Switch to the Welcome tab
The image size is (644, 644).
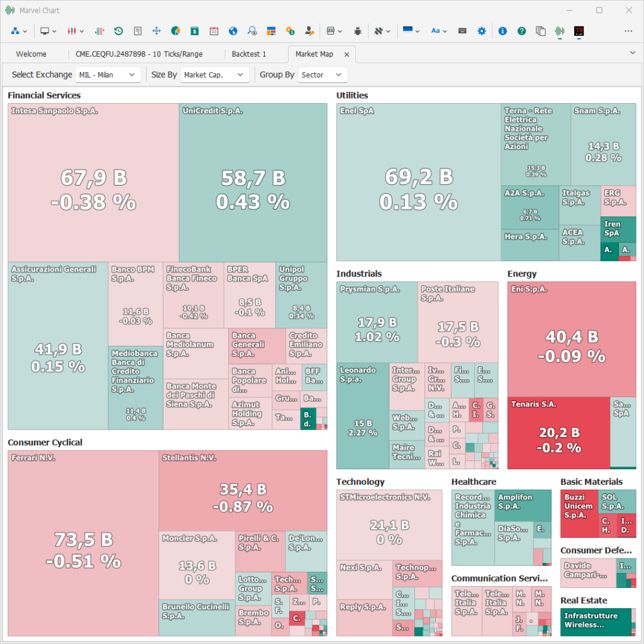[31, 54]
